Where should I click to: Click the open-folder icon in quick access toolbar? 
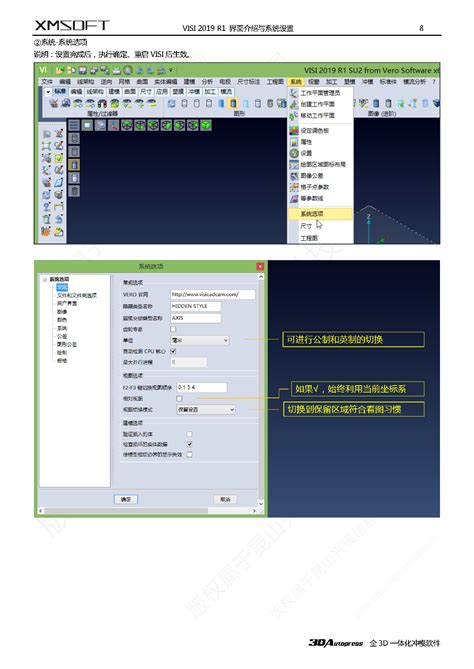pyautogui.click(x=59, y=70)
